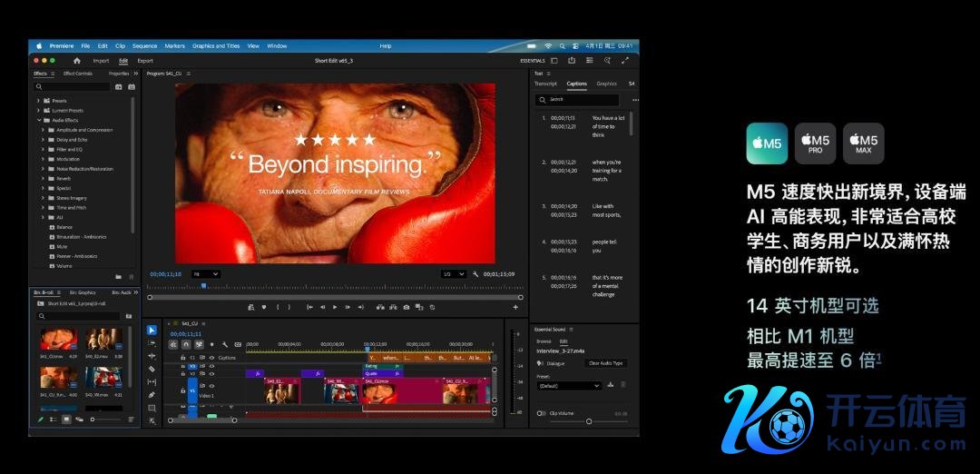Open wrench settings in Program monitor

(x=475, y=273)
